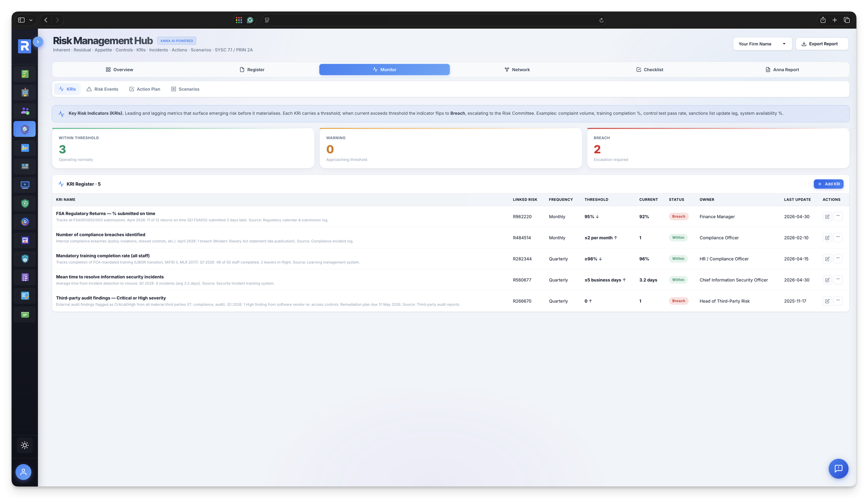Viewport: 868px width, 498px height.
Task: Open the video monitor sidebar icon
Action: click(25, 185)
